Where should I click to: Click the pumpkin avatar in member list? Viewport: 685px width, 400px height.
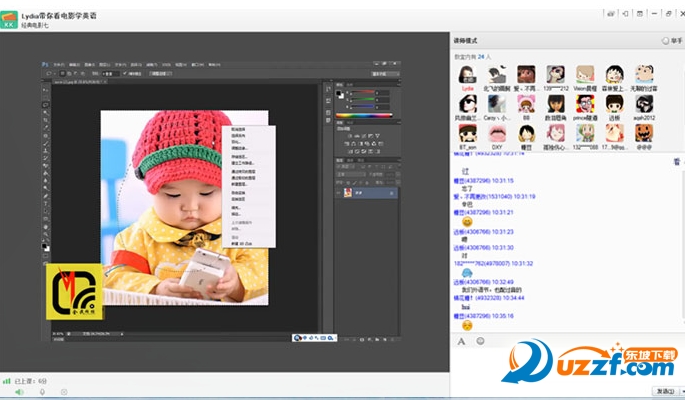pos(644,133)
